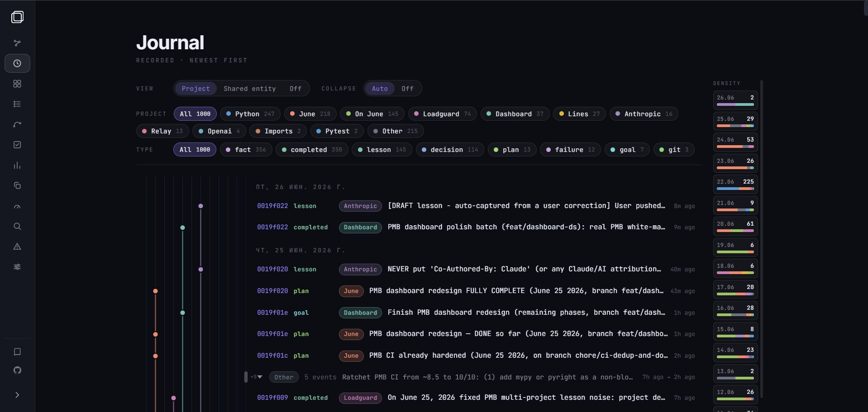Click Loadguard tag on 0019f009 completed row
Screen dimensions: 868x412
point(360,398)
